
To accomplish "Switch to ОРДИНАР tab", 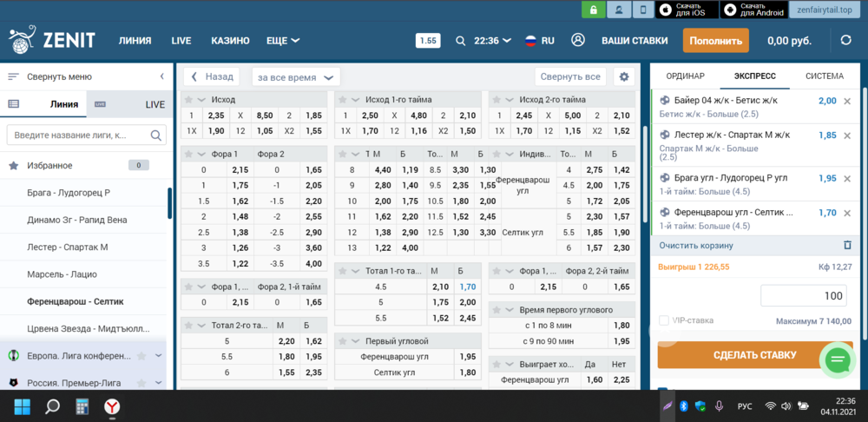I will click(x=686, y=76).
